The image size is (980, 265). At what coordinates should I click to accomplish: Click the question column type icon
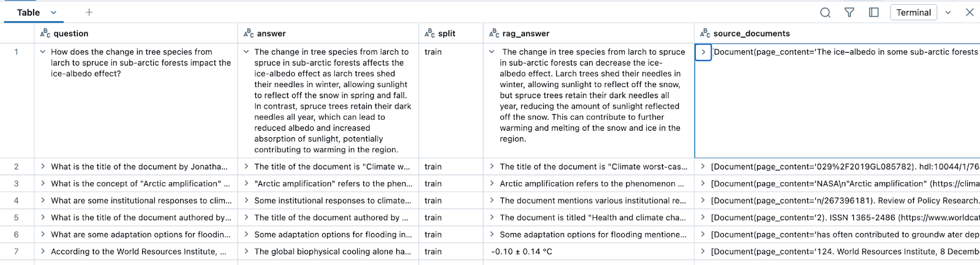(45, 33)
